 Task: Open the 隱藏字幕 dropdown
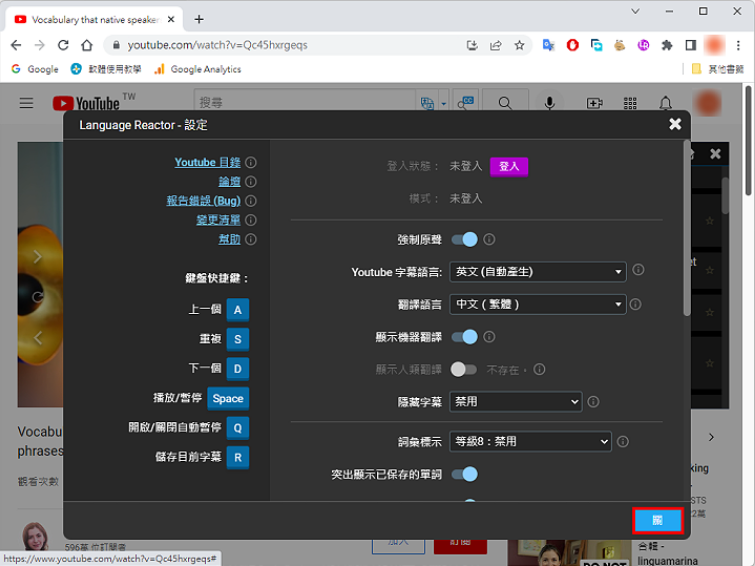pos(516,402)
